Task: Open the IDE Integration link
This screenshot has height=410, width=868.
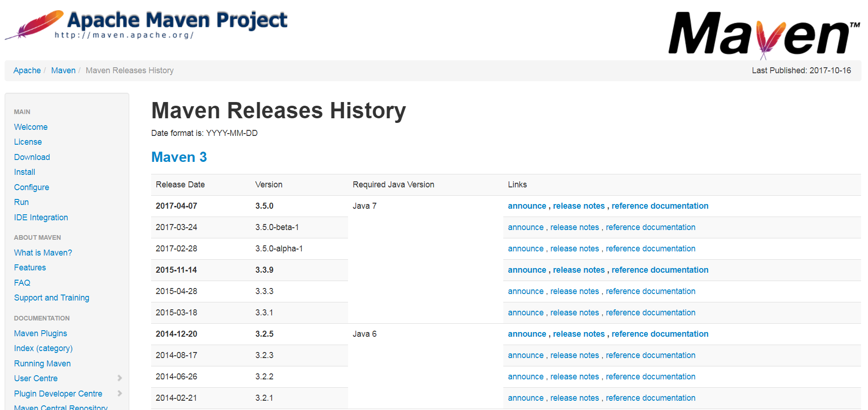Action: coord(41,218)
